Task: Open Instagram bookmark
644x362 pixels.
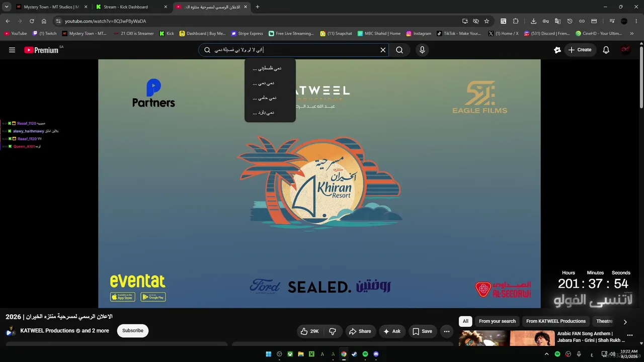Action: 419,34
